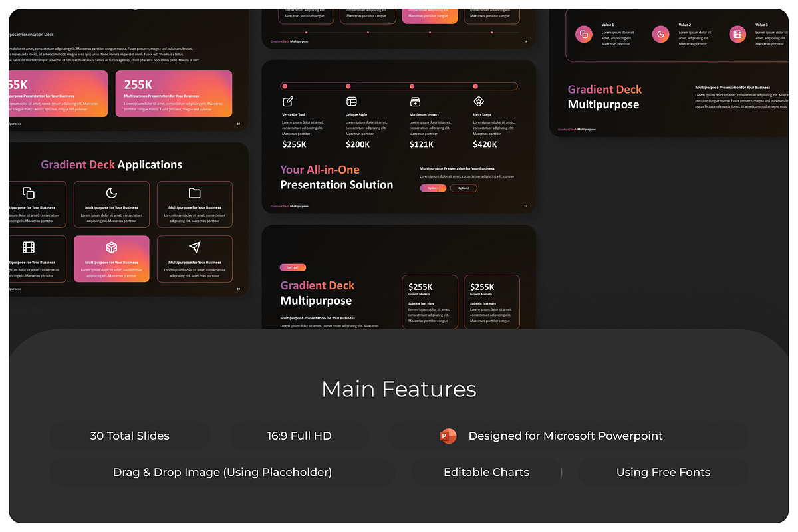The width and height of the screenshot is (798, 532).
Task: Click the timeline dot above Versatile Tool
Action: pyautogui.click(x=285, y=86)
